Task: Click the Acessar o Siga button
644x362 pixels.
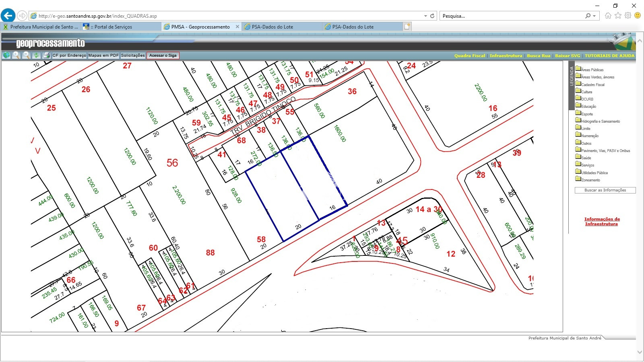Action: 163,56
